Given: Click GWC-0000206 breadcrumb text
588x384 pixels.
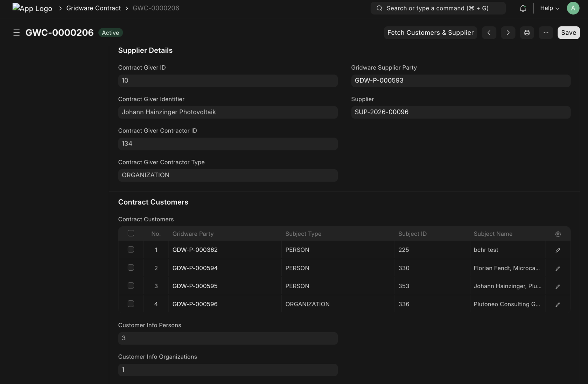Looking at the screenshot, I should point(156,8).
